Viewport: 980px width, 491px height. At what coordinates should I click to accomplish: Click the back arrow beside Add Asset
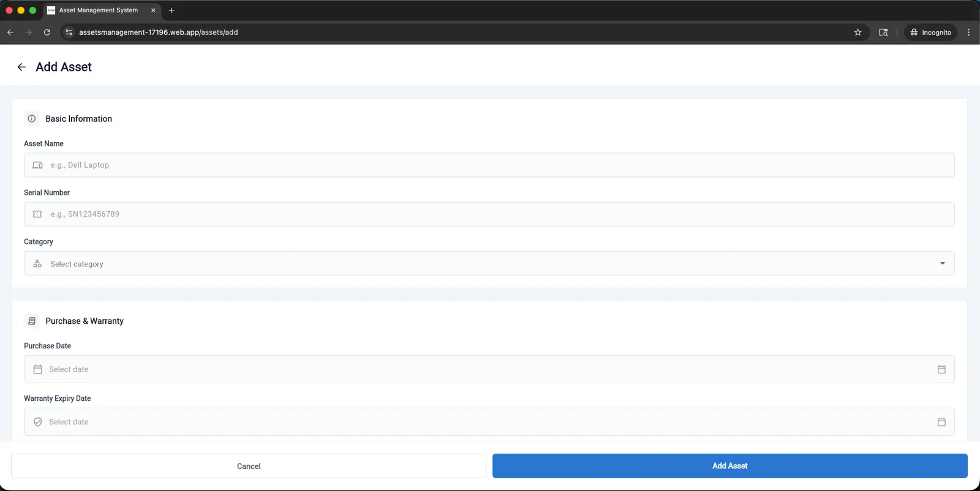(21, 67)
